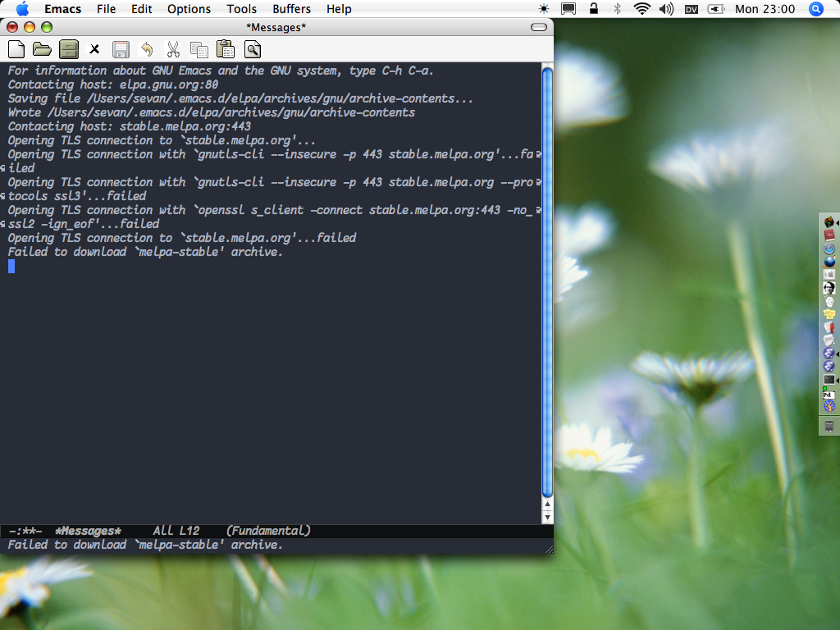Click the New File toolbar icon
This screenshot has height=630, width=840.
[x=16, y=49]
